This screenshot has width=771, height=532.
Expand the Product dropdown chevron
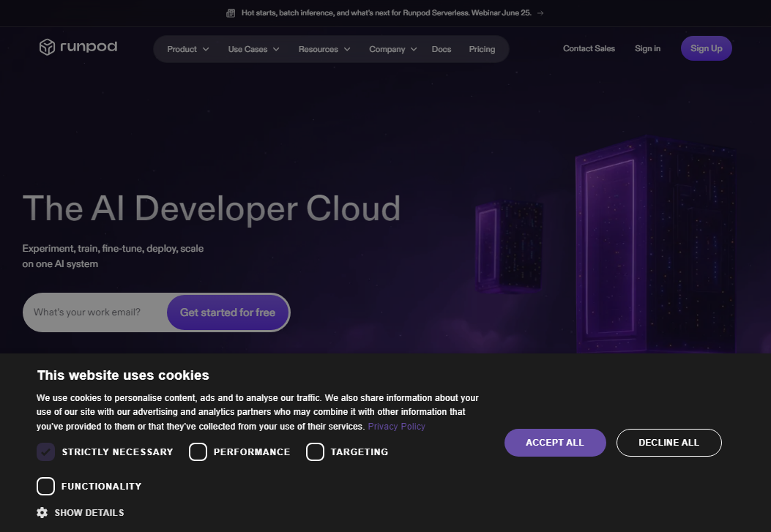(206, 49)
